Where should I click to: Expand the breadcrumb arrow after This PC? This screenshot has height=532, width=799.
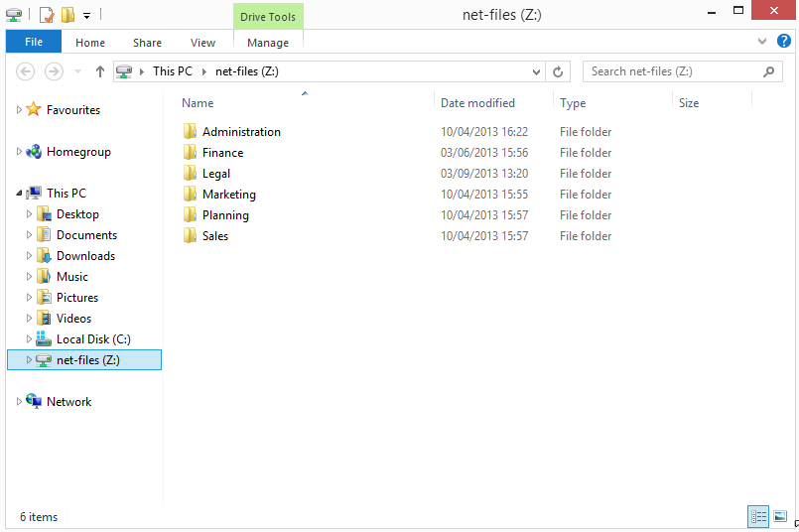point(203,71)
